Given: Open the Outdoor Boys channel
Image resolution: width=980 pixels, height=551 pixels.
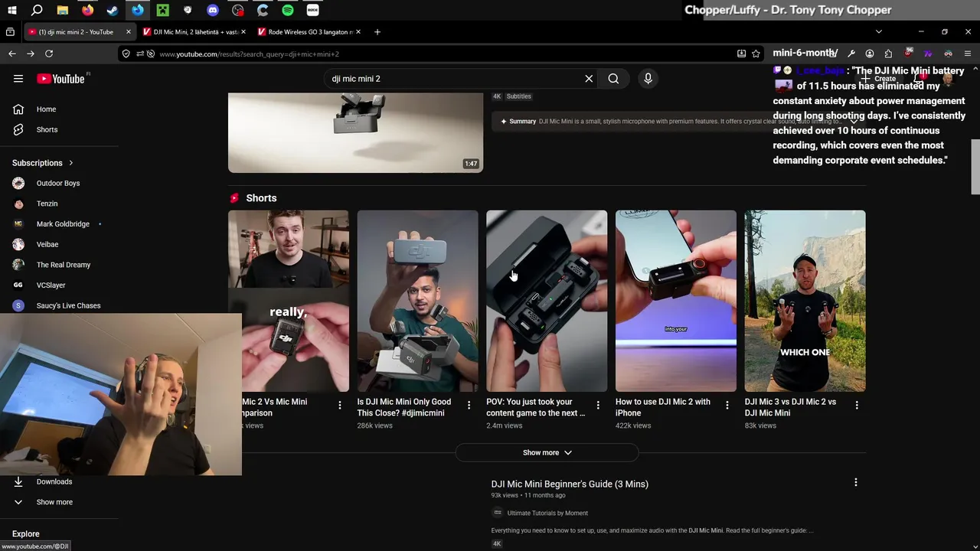Looking at the screenshot, I should [60, 184].
